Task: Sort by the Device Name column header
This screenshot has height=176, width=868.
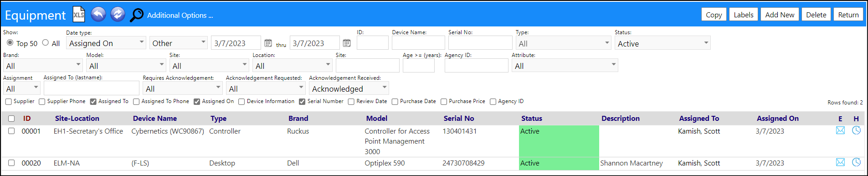Action: click(x=155, y=119)
